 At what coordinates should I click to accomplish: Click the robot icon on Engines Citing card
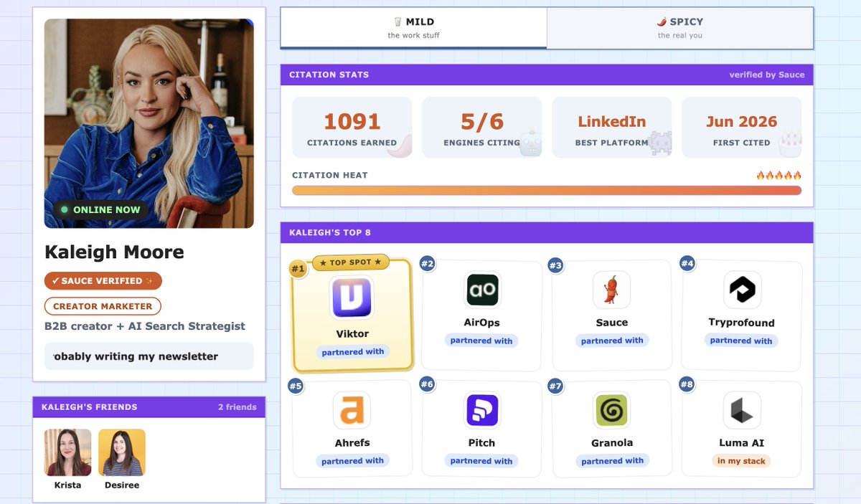pos(531,144)
